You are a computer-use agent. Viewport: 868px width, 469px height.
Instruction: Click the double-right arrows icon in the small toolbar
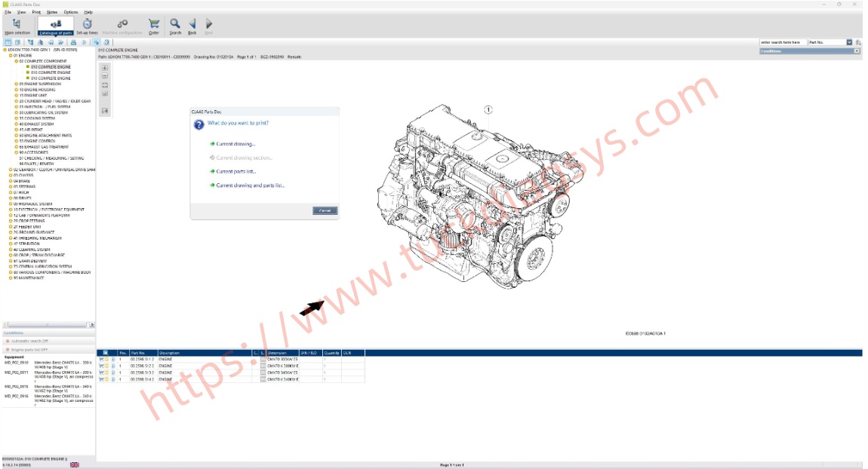coord(60,42)
